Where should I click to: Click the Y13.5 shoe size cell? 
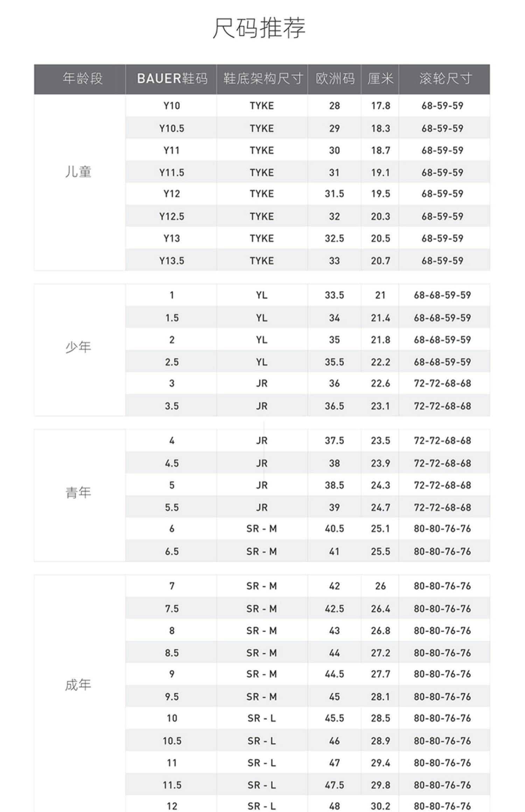coord(171,261)
